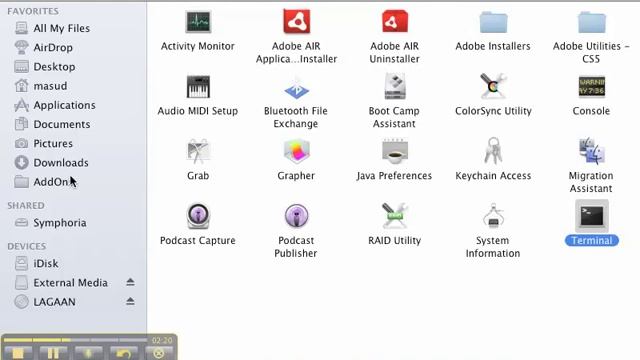The height and width of the screenshot is (360, 640).
Task: Open the Adobe Installers folder
Action: tap(493, 22)
